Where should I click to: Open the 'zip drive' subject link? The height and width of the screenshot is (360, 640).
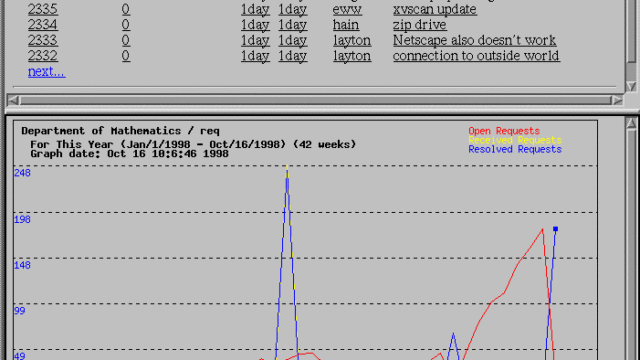click(x=420, y=25)
